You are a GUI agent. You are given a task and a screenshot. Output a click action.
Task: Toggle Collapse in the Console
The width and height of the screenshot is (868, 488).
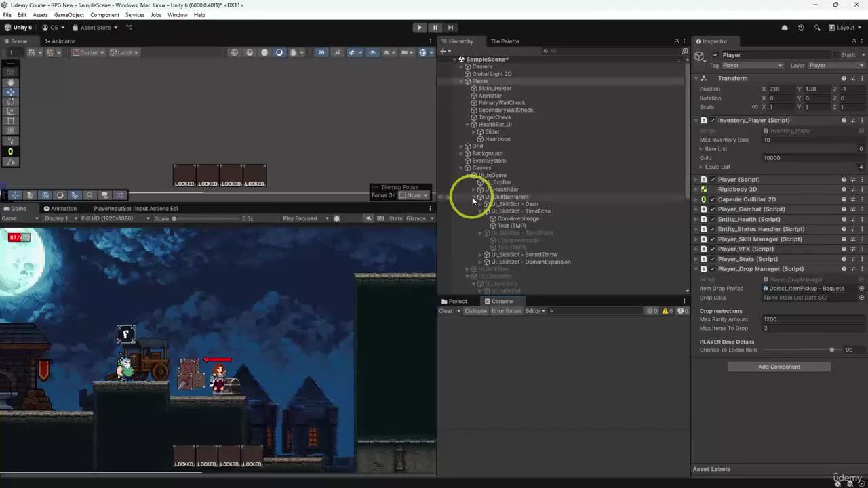pyautogui.click(x=475, y=311)
